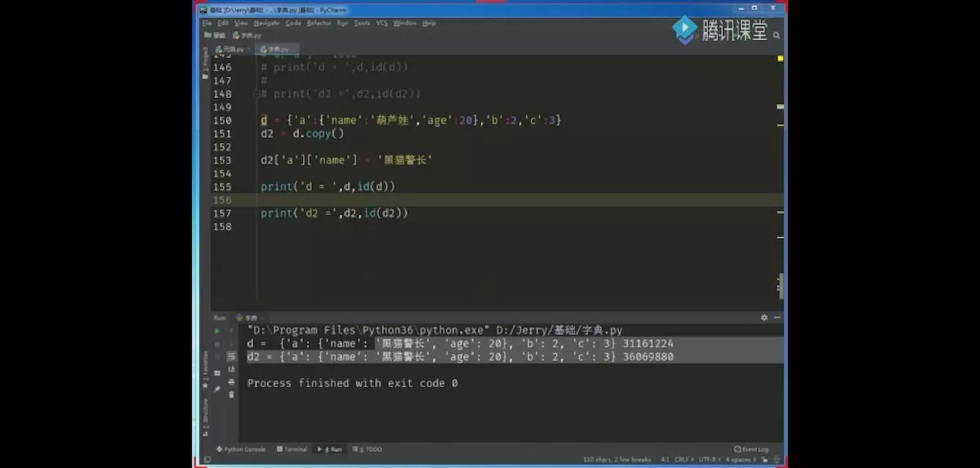Click 'Process finished with exit code 0' text

coord(353,383)
